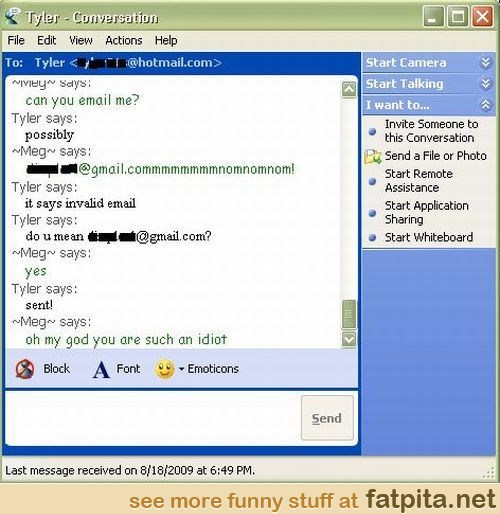Image resolution: width=500 pixels, height=514 pixels.
Task: Click the Messenger icon in the title bar
Action: 12,16
